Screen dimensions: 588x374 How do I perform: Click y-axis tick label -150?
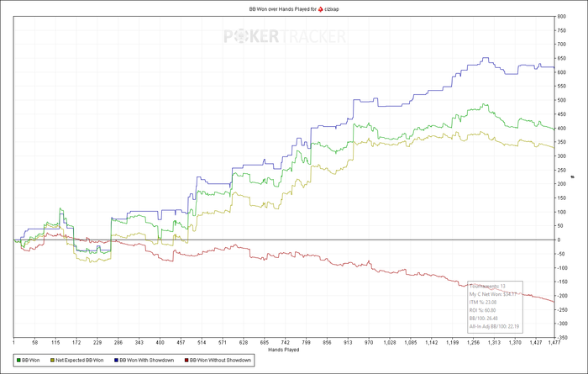point(563,282)
